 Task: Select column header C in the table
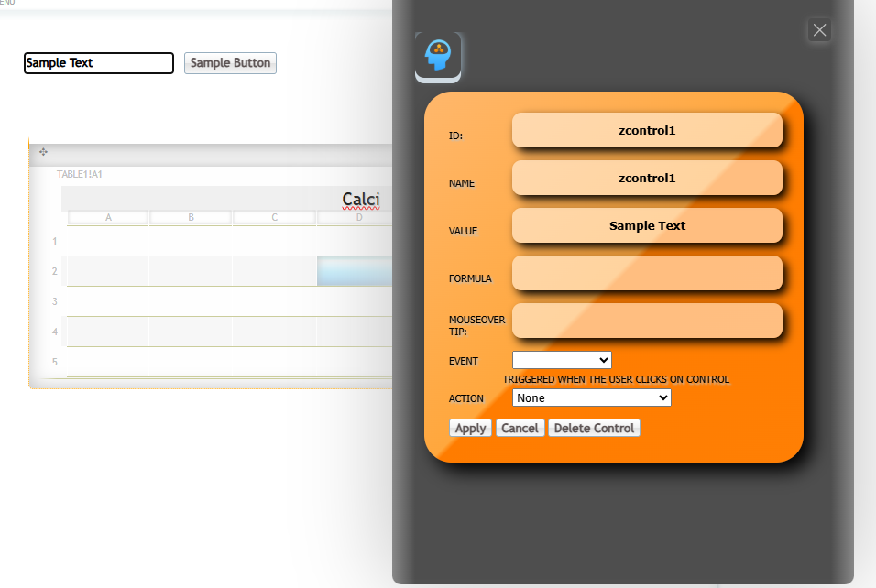pos(274,217)
